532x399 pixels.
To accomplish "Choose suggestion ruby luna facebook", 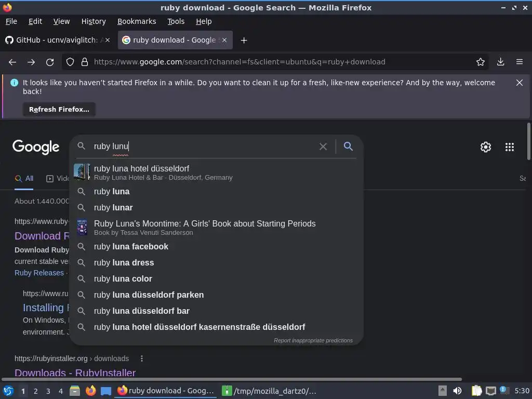I will click(217, 247).
